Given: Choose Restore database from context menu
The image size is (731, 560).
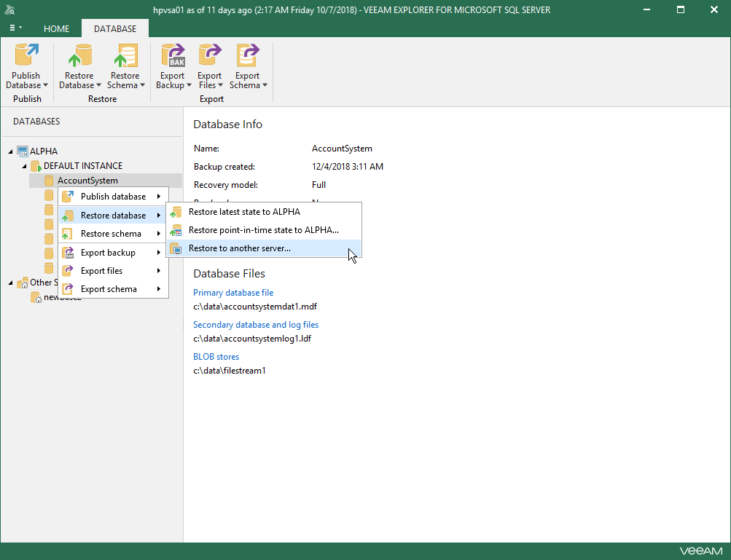Looking at the screenshot, I should (113, 216).
